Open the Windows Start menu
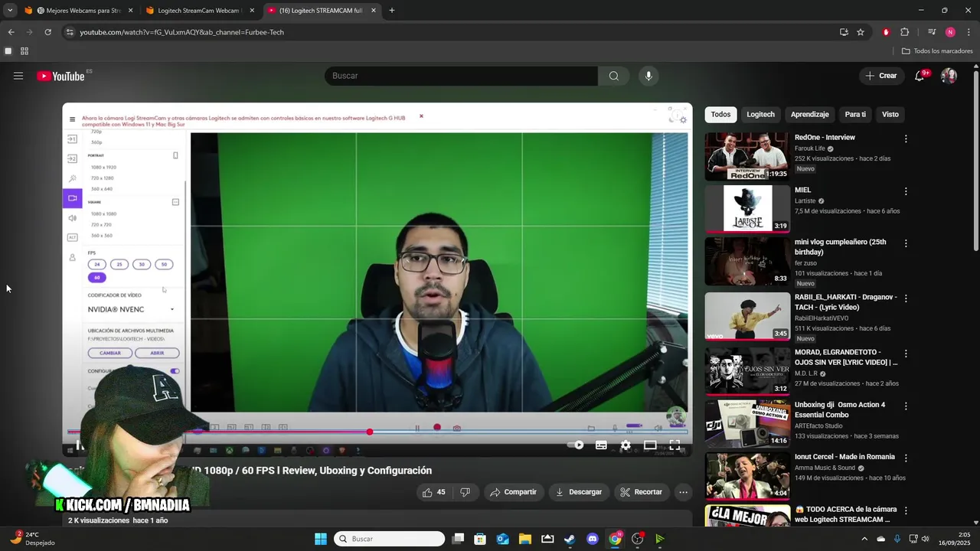This screenshot has height=551, width=980. 321,539
